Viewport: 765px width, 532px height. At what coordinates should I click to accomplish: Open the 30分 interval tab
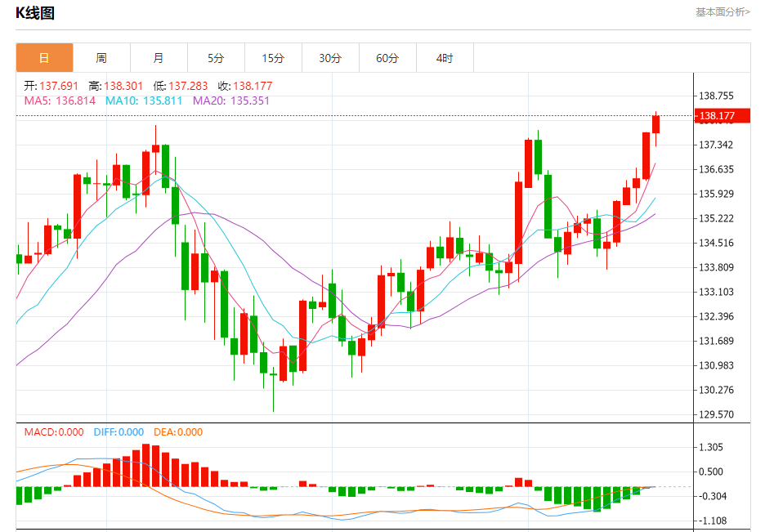click(330, 58)
